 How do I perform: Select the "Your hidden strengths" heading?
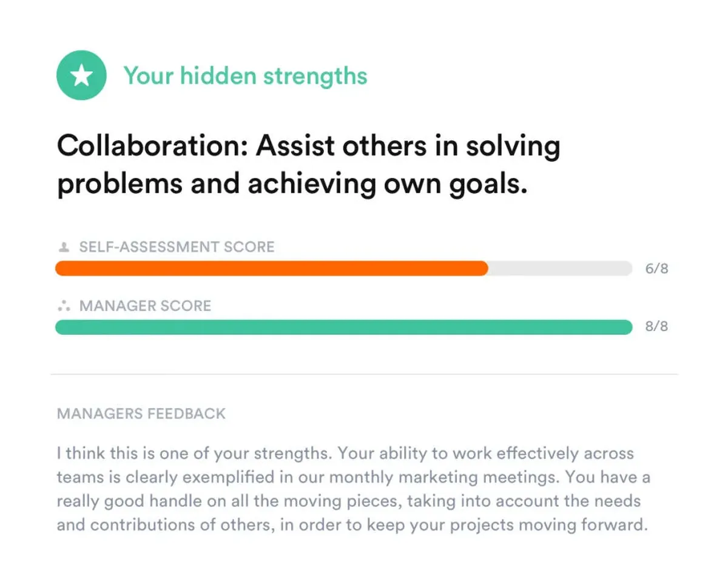245,76
